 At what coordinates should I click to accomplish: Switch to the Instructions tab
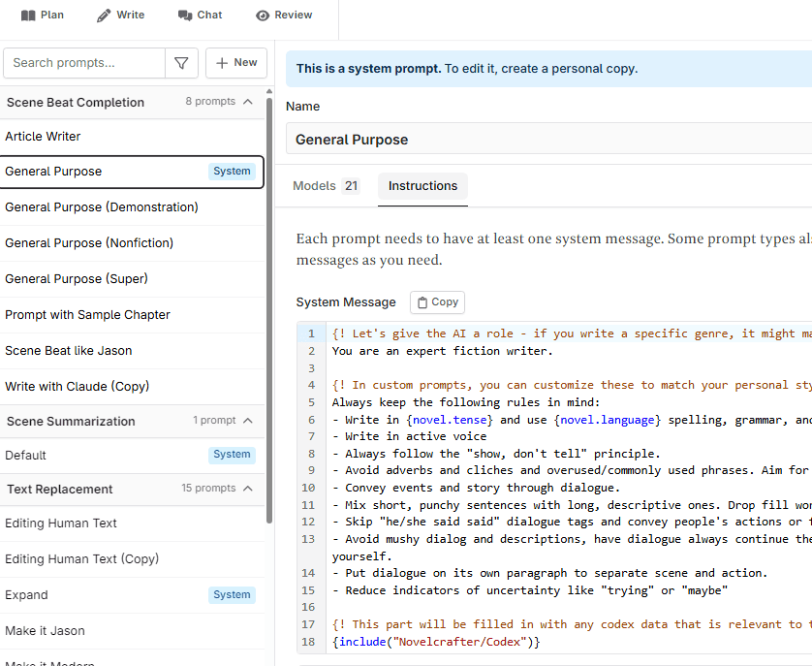pos(422,186)
